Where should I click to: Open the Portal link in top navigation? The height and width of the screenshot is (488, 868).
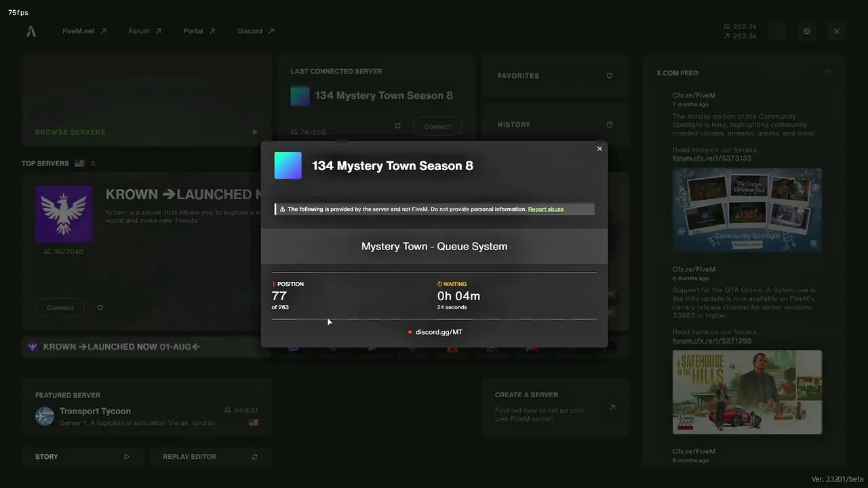click(199, 31)
